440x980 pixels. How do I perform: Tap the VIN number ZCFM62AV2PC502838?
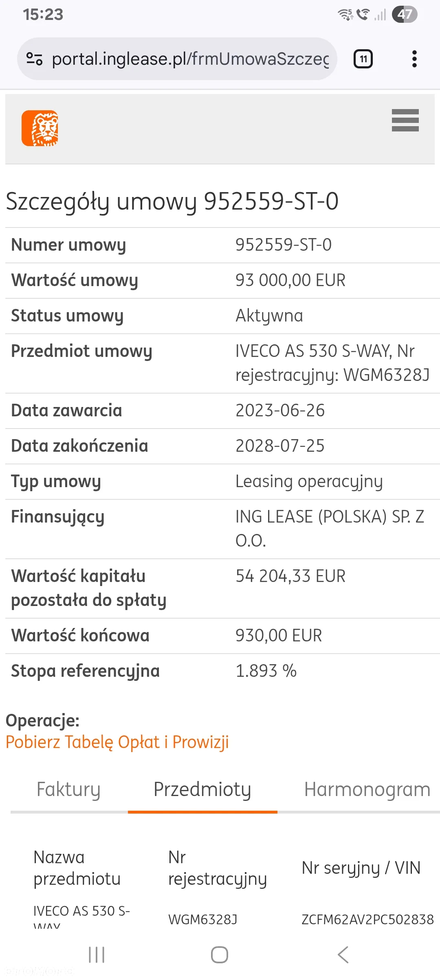tap(367, 919)
